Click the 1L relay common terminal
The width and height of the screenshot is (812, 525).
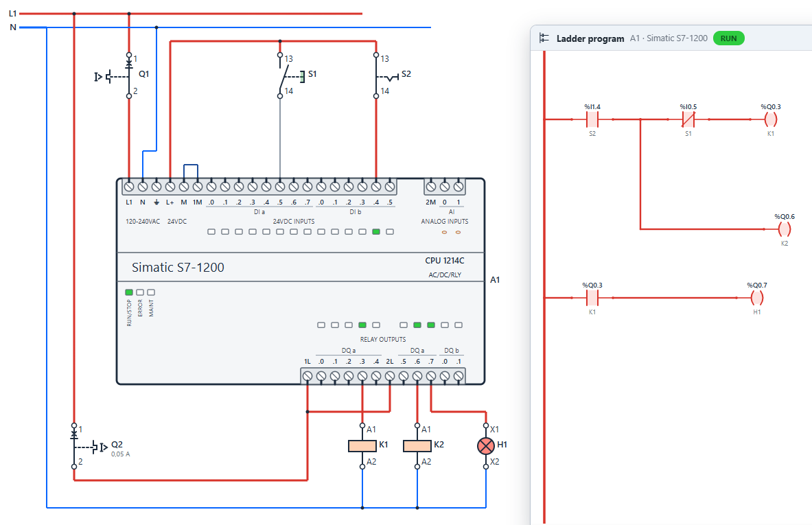307,376
